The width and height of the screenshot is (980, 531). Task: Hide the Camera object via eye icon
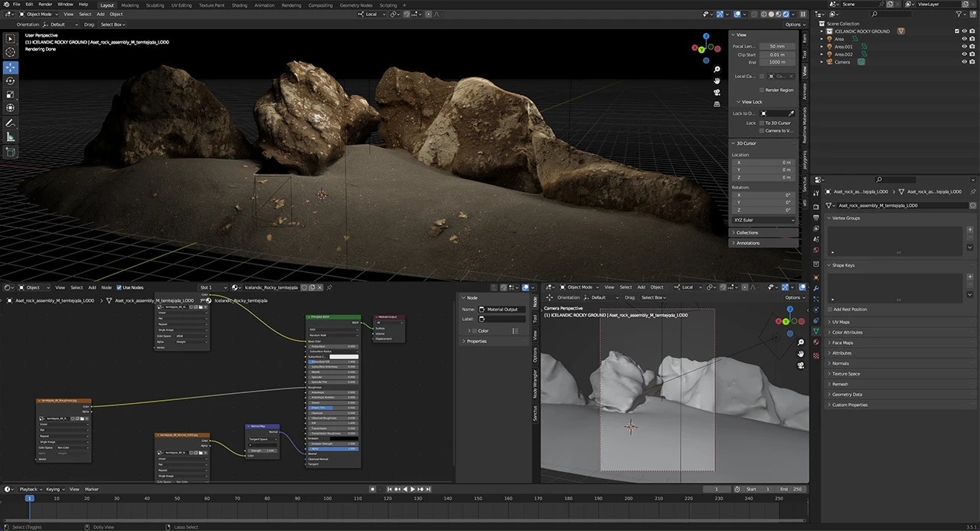(x=964, y=62)
